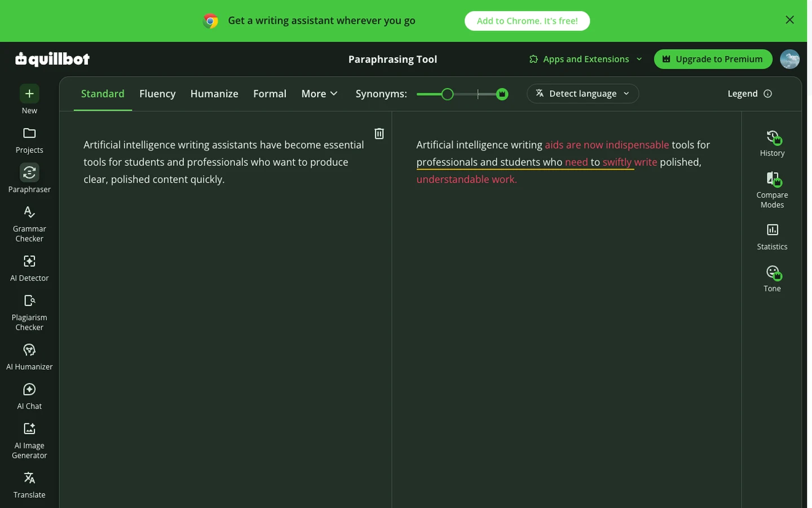Open the AI Humanizer tool
Viewport: 812px width, 508px height.
click(x=29, y=357)
